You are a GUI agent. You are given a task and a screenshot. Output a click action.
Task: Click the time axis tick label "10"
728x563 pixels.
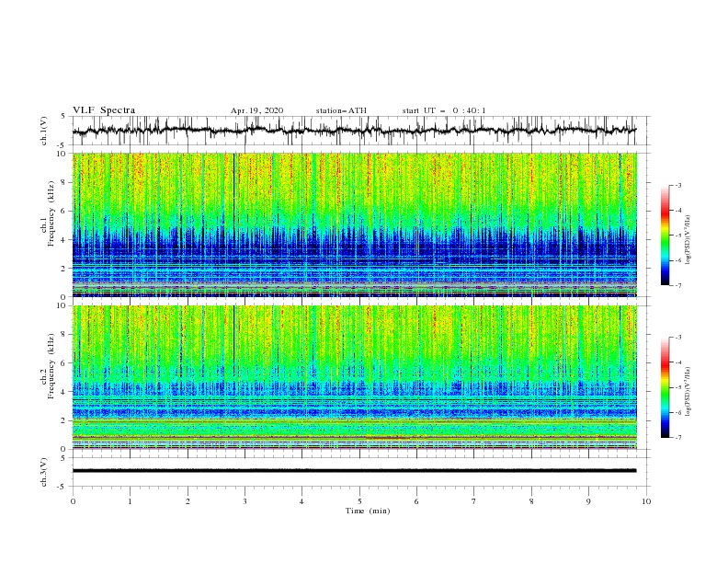pos(646,501)
